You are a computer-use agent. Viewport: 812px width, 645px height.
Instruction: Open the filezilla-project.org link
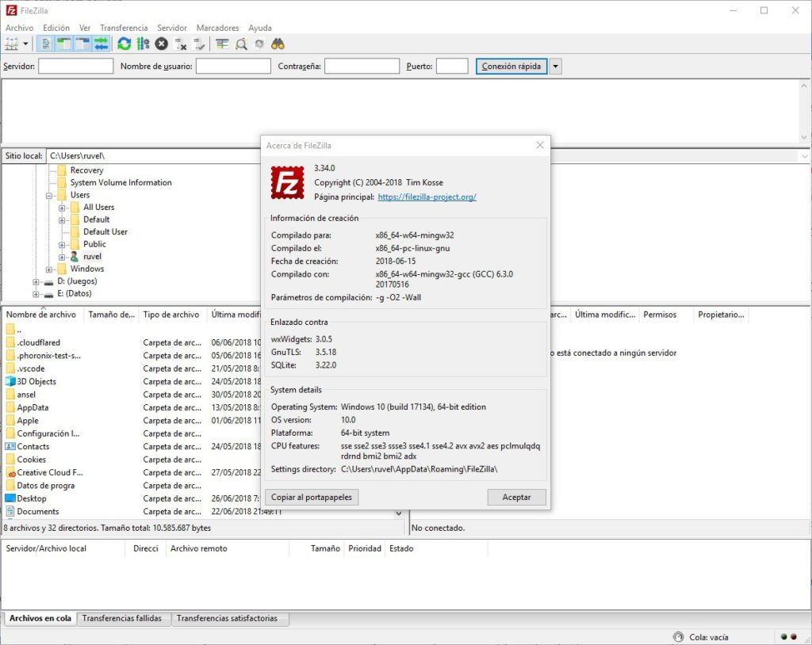click(x=427, y=197)
